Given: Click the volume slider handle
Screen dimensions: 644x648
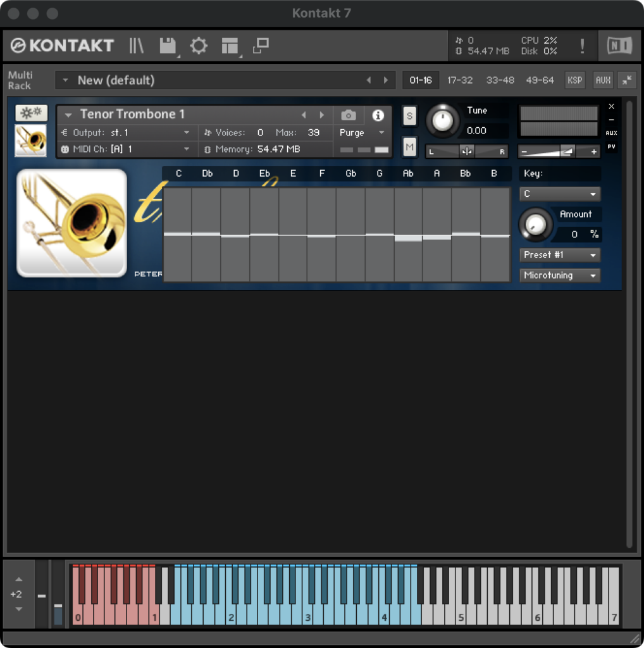Looking at the screenshot, I should [x=568, y=151].
